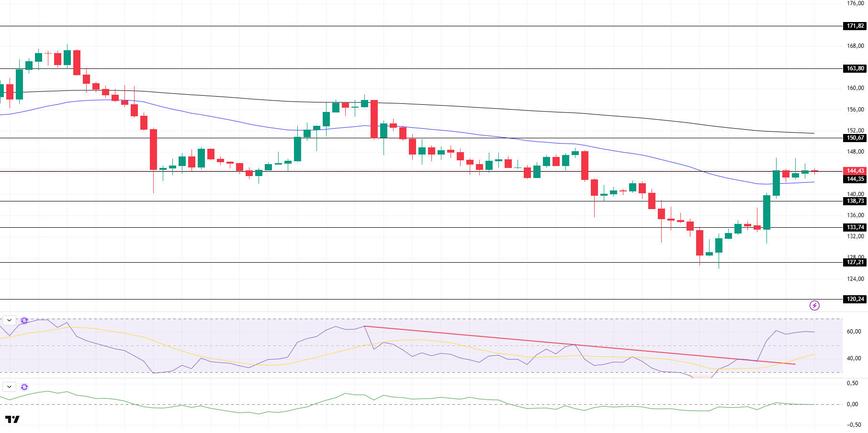The image size is (868, 433).
Task: Click the 176,00 price axis value
Action: [855, 3]
